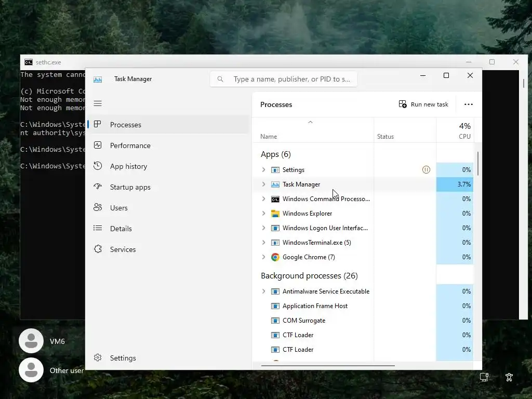Image resolution: width=532 pixels, height=399 pixels.
Task: Click the Task Manager title bar app icon
Action: click(x=98, y=79)
